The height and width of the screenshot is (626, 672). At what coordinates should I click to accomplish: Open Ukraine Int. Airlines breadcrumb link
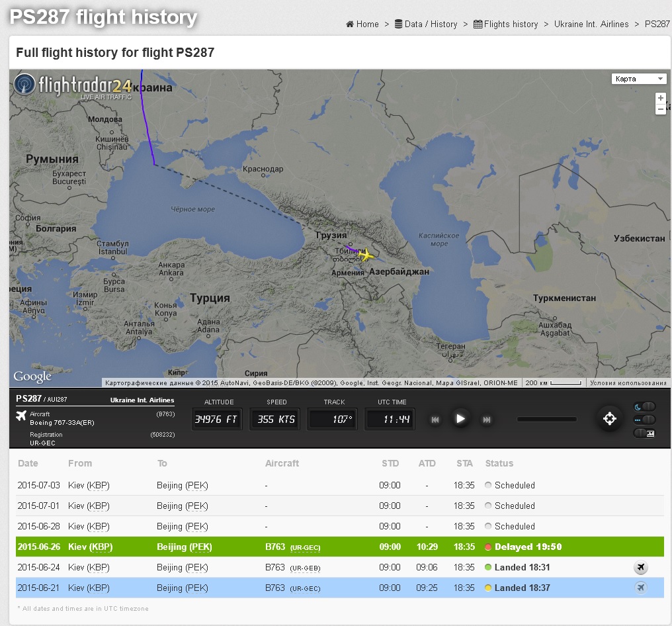pos(591,24)
